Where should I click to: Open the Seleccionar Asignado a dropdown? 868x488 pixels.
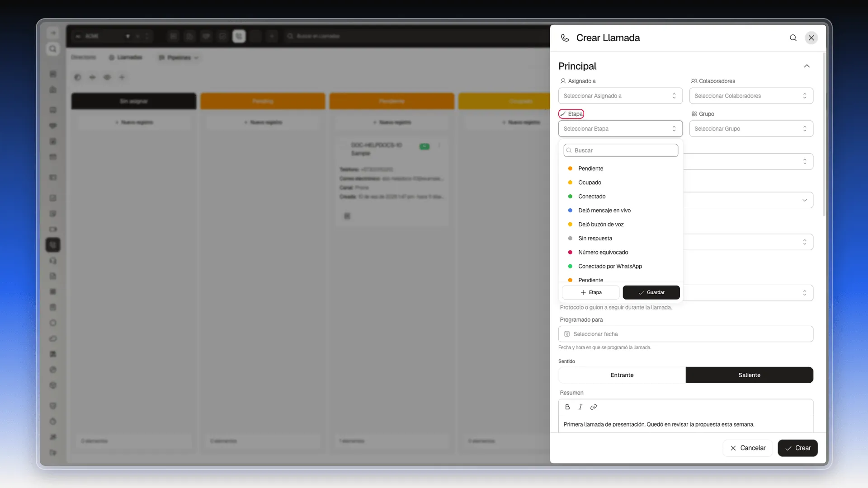click(x=620, y=96)
